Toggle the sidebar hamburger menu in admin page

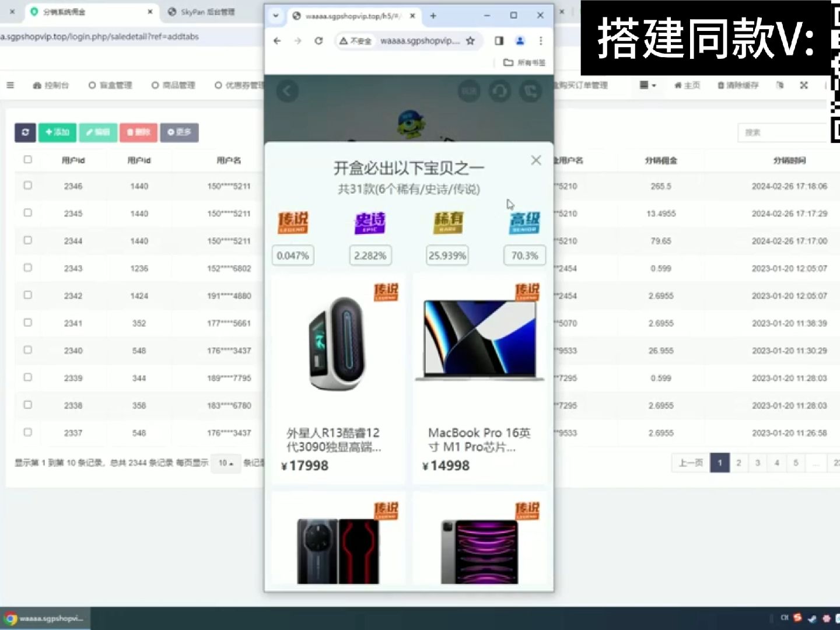(10, 85)
